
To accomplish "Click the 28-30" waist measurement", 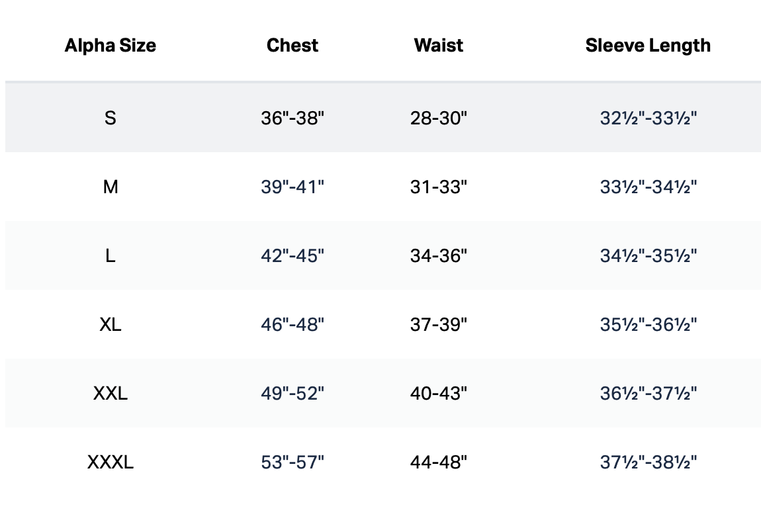I will 439,118.
